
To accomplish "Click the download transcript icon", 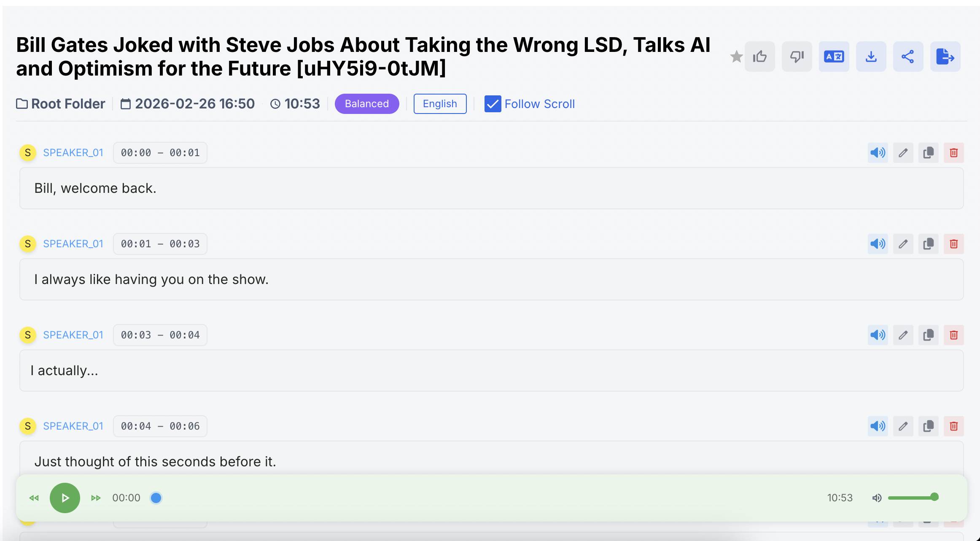I will point(871,57).
